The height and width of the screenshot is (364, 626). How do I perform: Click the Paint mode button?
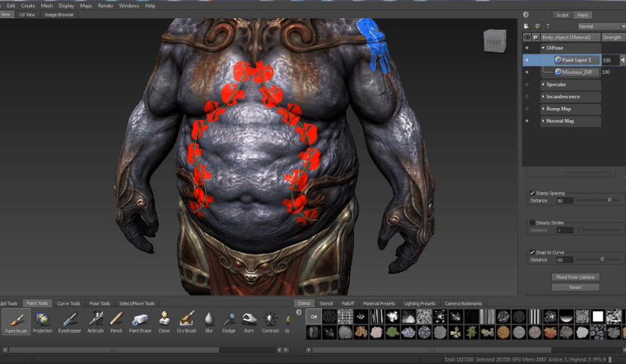(x=582, y=15)
